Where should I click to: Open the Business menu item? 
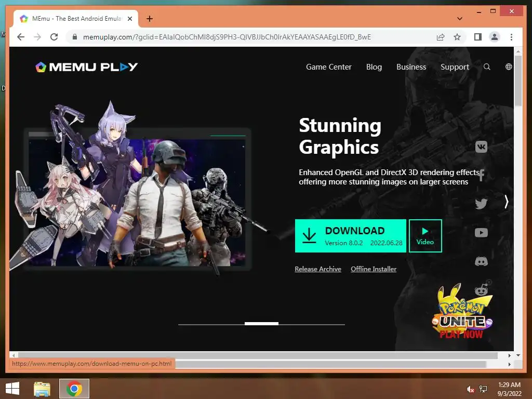tap(411, 67)
